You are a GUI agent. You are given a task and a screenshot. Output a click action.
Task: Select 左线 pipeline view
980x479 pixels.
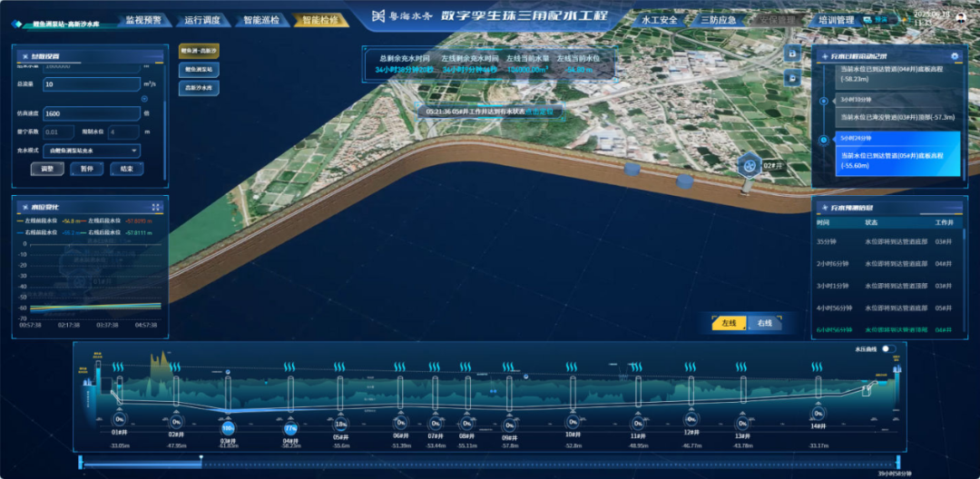click(728, 323)
